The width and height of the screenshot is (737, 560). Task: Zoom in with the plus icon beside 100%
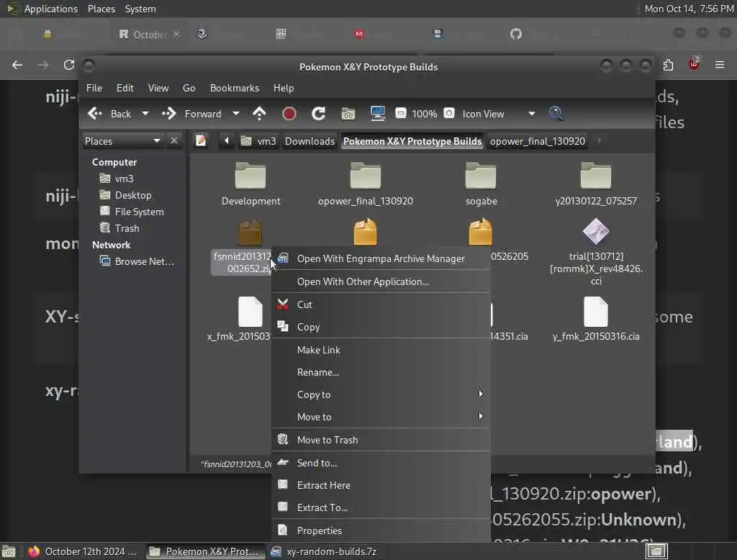click(449, 113)
